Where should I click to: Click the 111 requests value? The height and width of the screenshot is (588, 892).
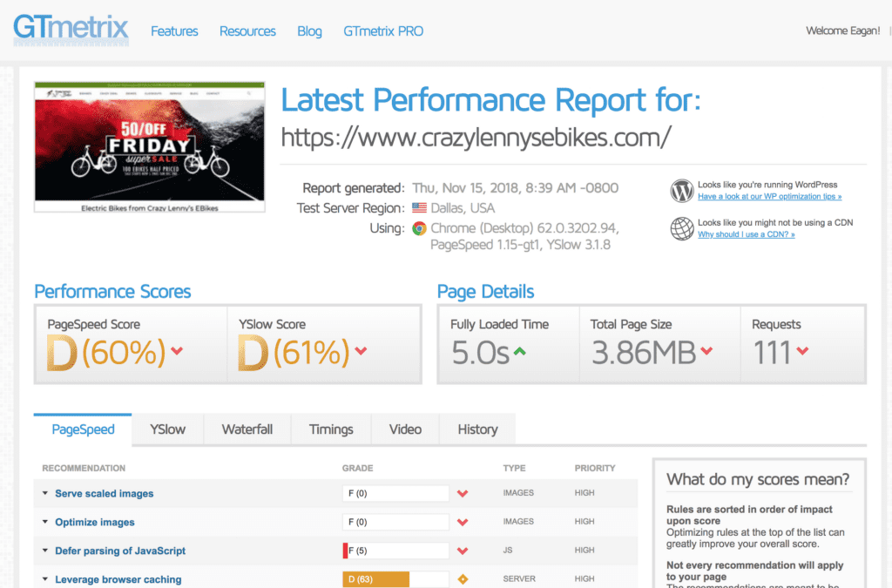coord(773,353)
